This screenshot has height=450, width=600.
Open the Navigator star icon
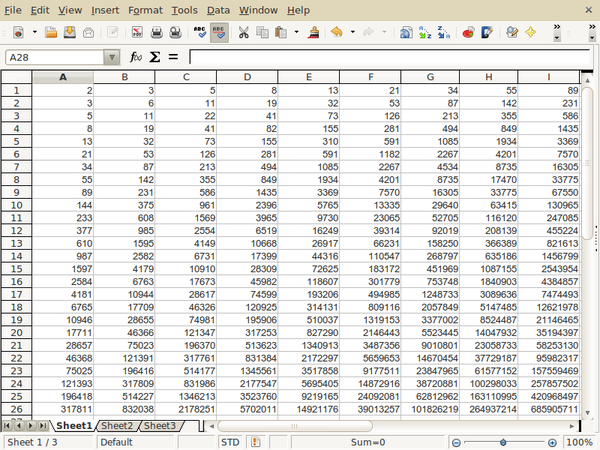pyautogui.click(x=530, y=33)
